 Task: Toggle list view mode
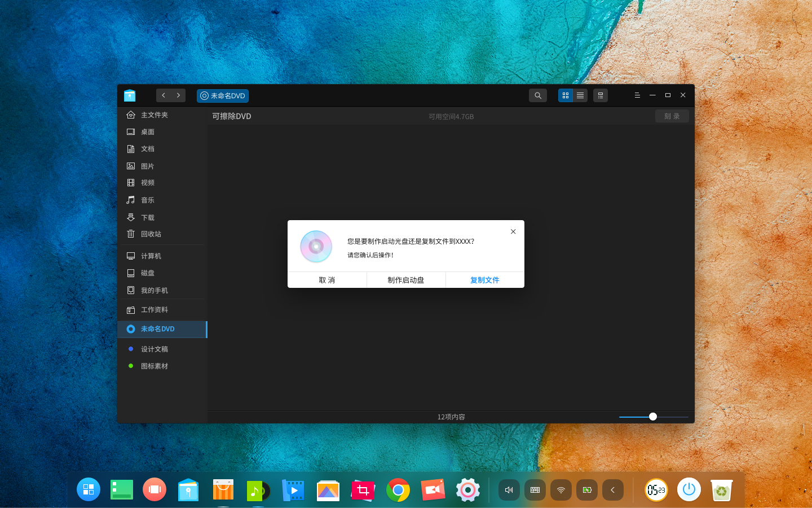[x=580, y=95]
